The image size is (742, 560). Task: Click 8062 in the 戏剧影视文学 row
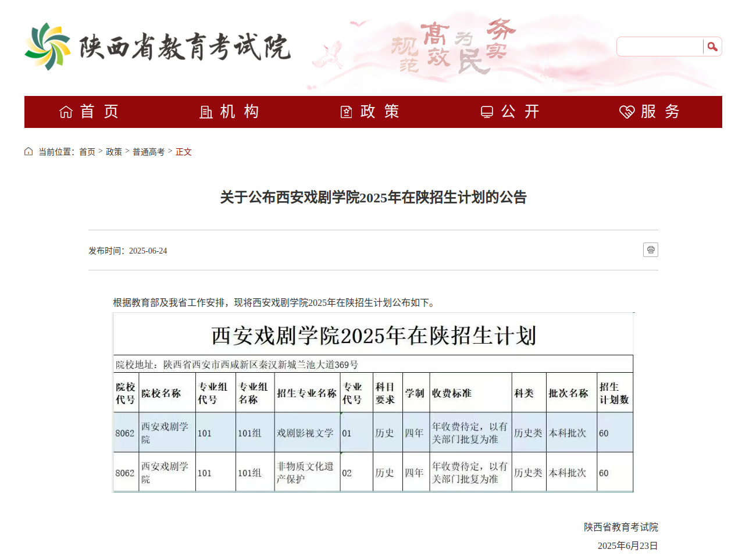coord(125,433)
